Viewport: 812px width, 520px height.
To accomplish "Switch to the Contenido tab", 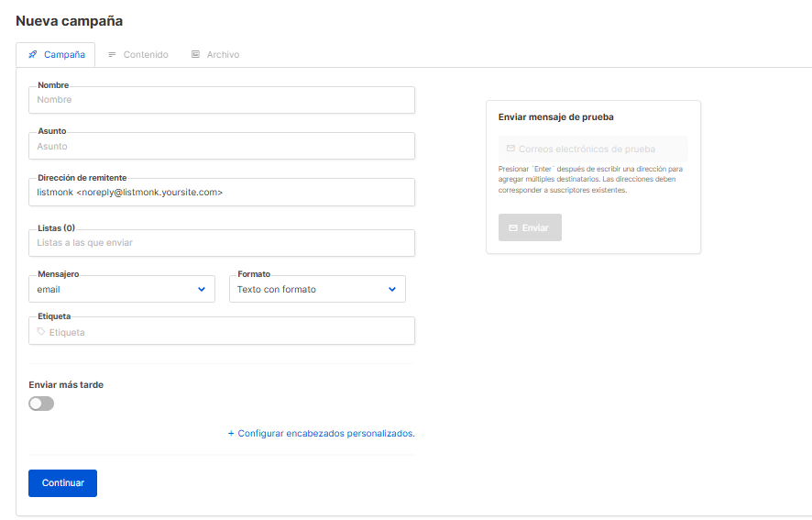I will (x=137, y=55).
